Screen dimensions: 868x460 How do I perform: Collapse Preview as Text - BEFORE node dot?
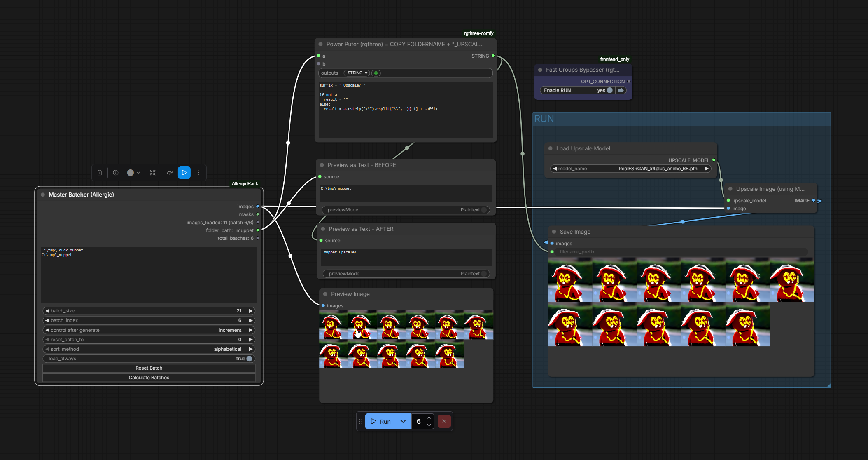322,165
